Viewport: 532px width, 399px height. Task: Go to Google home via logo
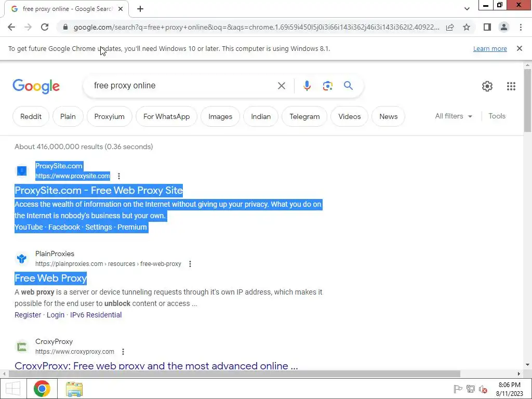pos(36,86)
